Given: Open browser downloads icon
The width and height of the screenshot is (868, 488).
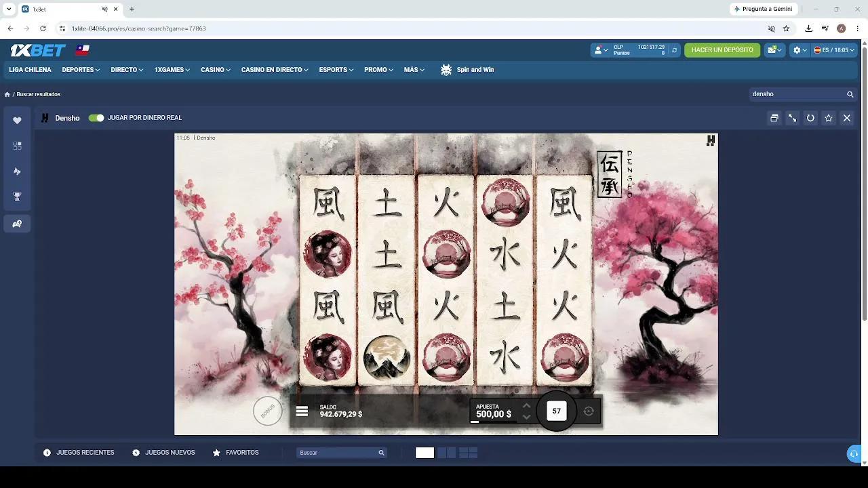Looking at the screenshot, I should pos(808,28).
